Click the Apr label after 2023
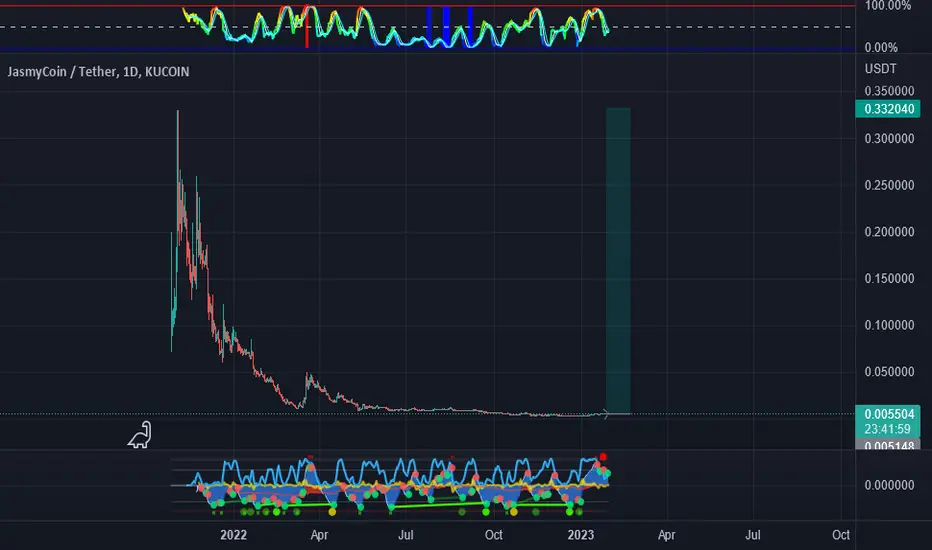 click(666, 535)
